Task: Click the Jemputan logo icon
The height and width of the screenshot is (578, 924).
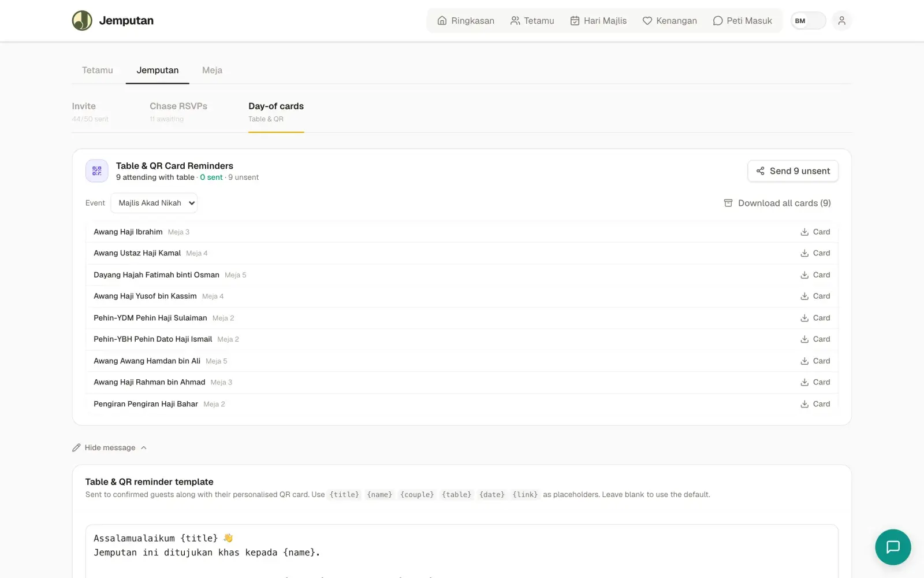Action: (82, 20)
